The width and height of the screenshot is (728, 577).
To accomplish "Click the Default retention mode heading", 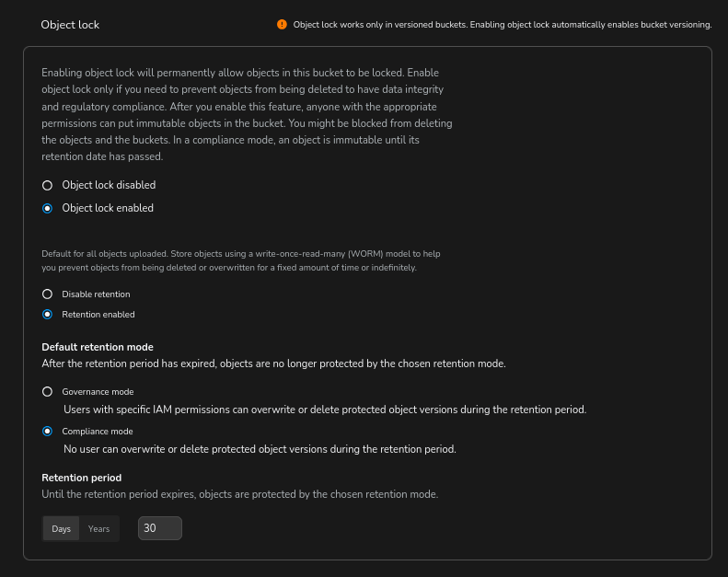I will click(x=98, y=347).
